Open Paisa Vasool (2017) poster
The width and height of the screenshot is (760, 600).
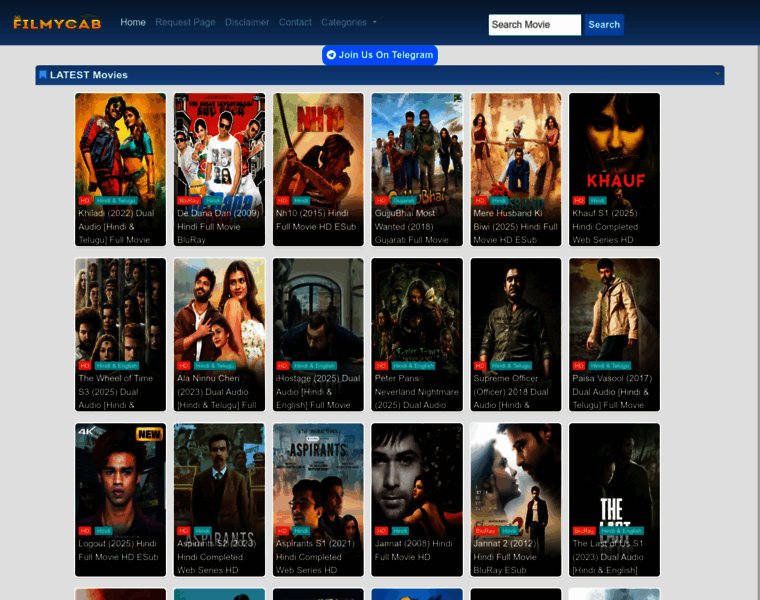click(614, 334)
